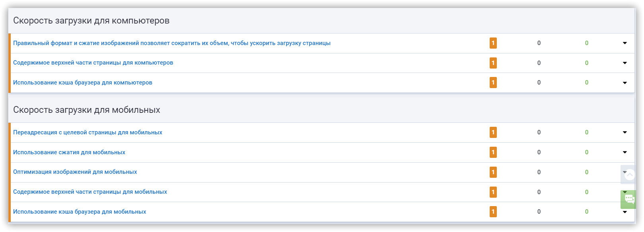The width and height of the screenshot is (644, 232).
Task: Open 'Использование сжатия для мобильных' link
Action: point(69,152)
